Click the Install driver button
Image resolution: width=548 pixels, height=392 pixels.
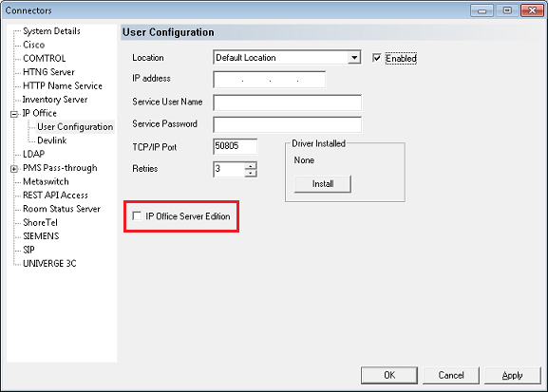(323, 184)
